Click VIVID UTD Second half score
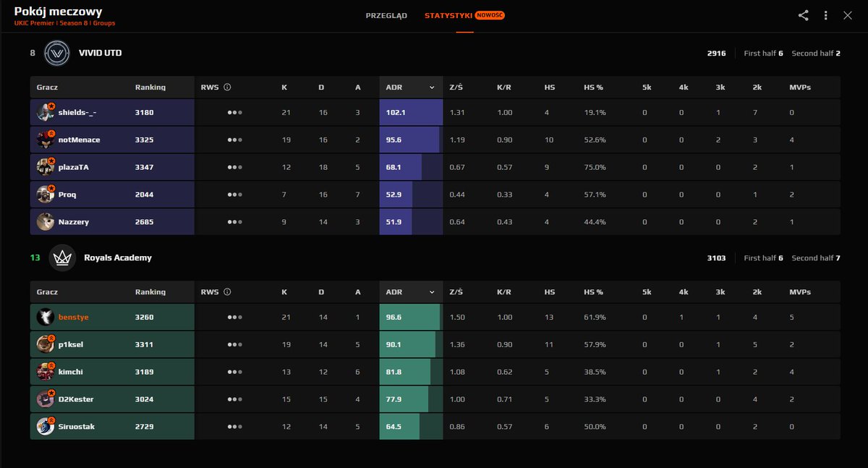Screen dimensions: 868x468 pyautogui.click(x=816, y=54)
